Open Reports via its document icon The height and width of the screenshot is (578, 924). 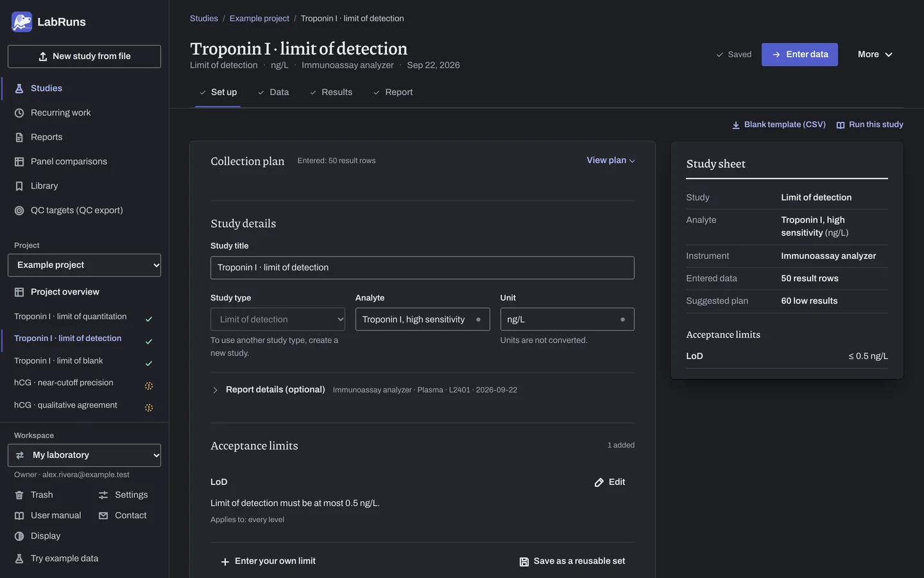click(x=19, y=137)
